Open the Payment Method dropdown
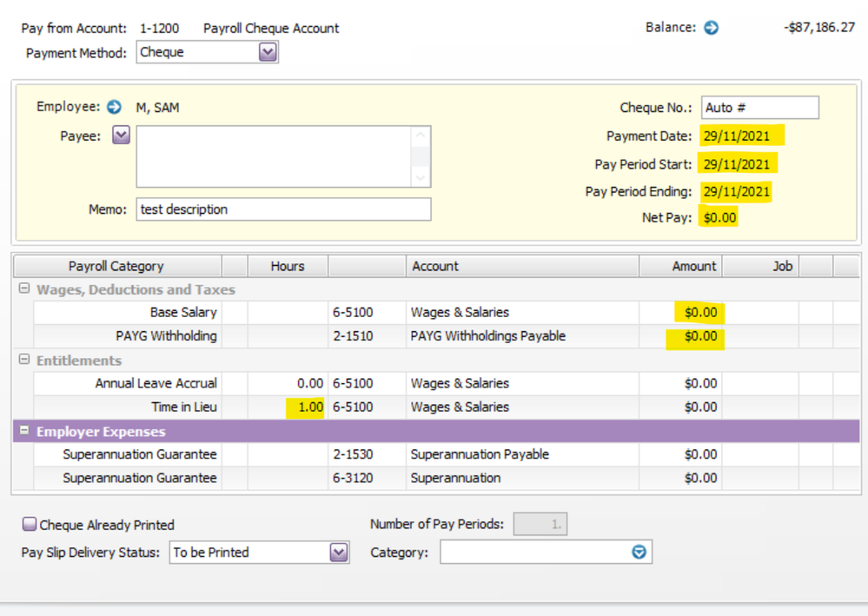 268,52
